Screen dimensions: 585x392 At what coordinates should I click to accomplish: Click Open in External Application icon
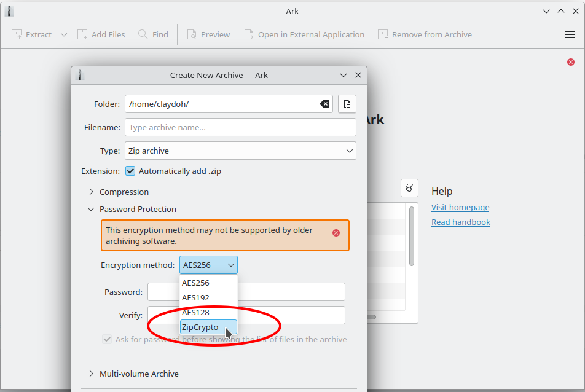point(249,35)
